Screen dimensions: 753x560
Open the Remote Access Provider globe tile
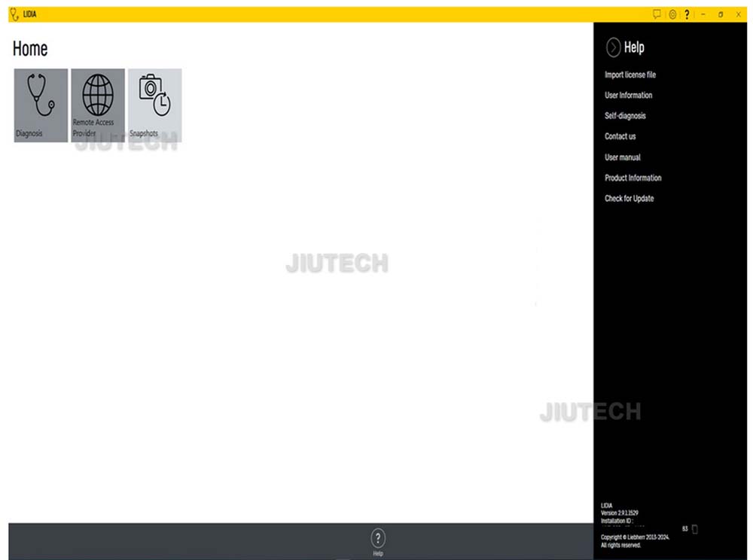(98, 105)
